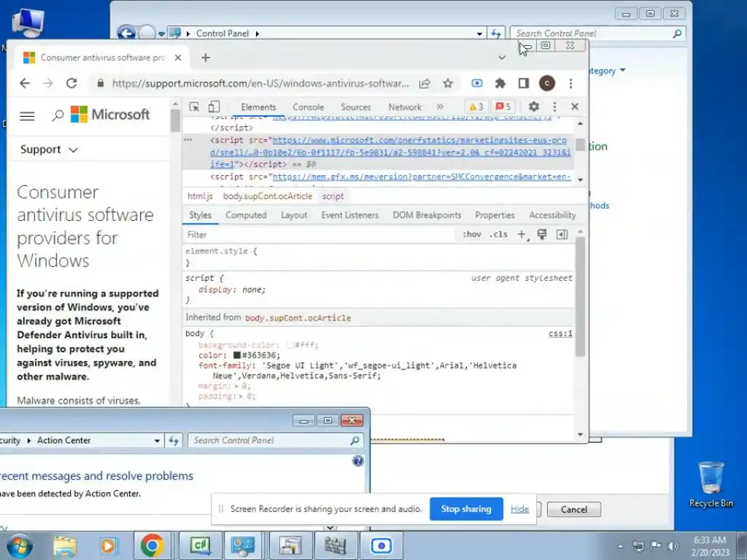The image size is (747, 560).
Task: Open Recycle Bin desktop icon
Action: tap(711, 485)
